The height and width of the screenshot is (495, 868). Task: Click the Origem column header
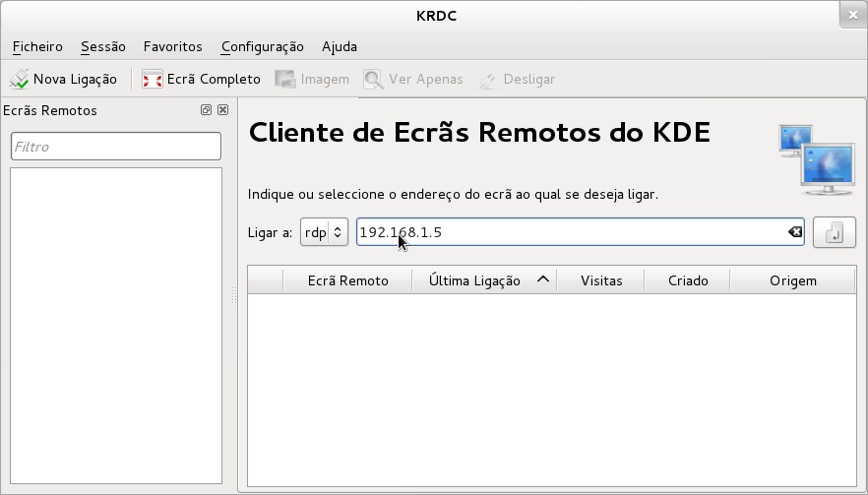[793, 280]
